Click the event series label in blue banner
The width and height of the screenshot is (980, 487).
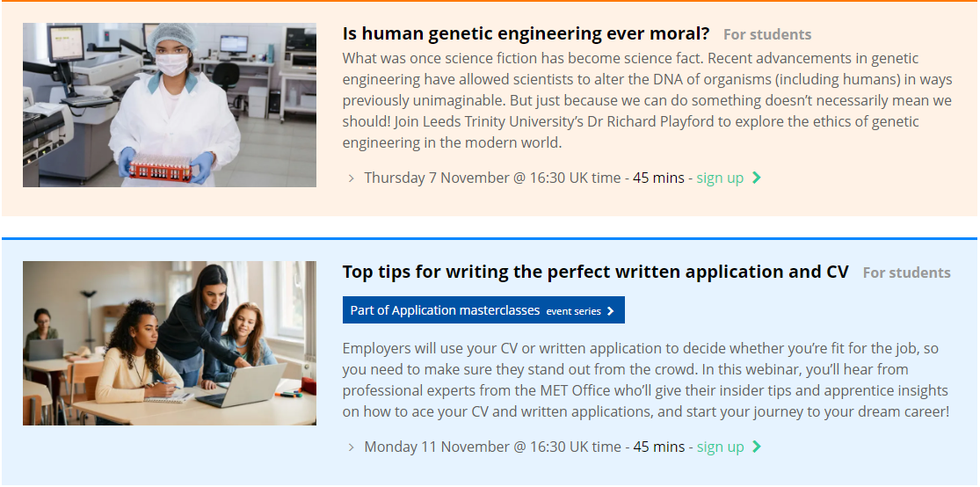coord(573,310)
